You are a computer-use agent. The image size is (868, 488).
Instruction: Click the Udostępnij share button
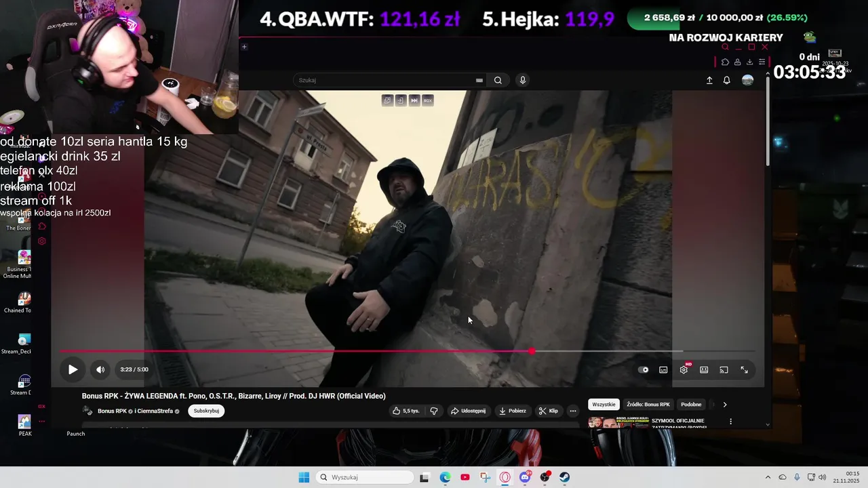click(x=468, y=411)
